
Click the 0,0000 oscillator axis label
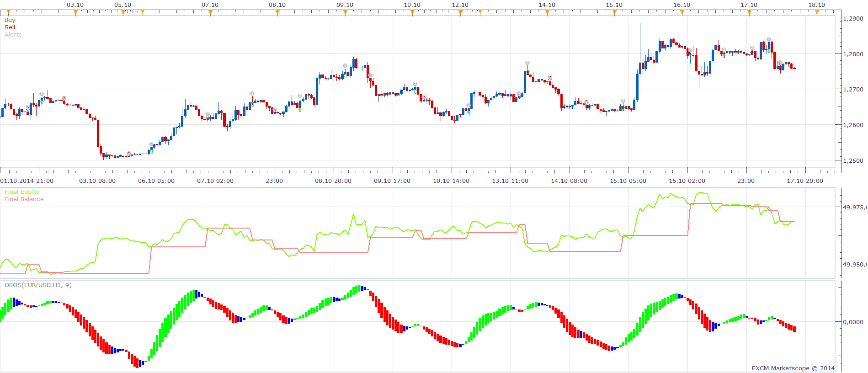pos(853,322)
